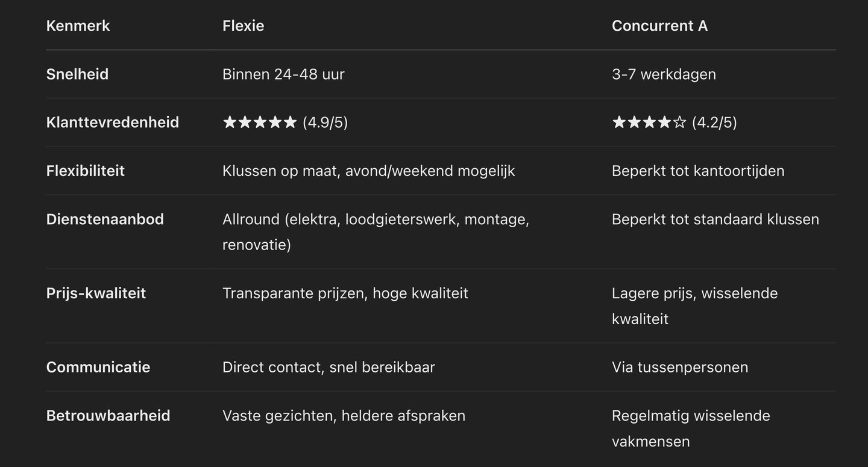The height and width of the screenshot is (467, 868).
Task: Click 'Vaste gezichten, heldere afspraken' text
Action: (344, 416)
